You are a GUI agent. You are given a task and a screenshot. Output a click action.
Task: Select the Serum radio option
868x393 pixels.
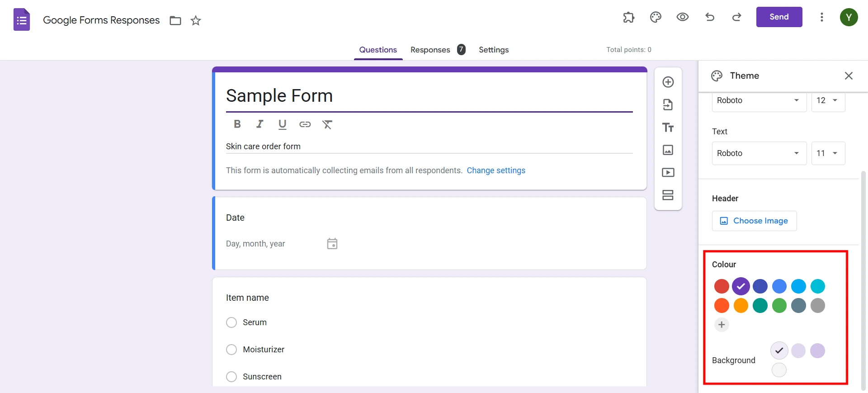pos(231,322)
